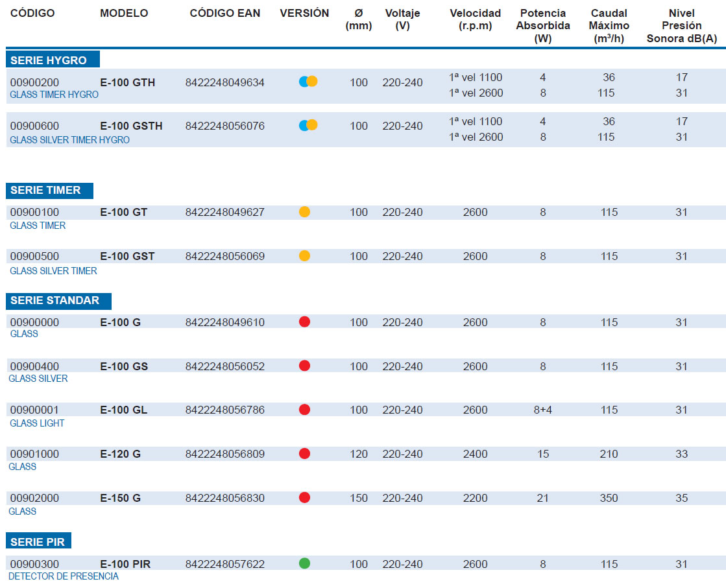
Task: Click the red version dot for E-100 G
Action: point(305,322)
